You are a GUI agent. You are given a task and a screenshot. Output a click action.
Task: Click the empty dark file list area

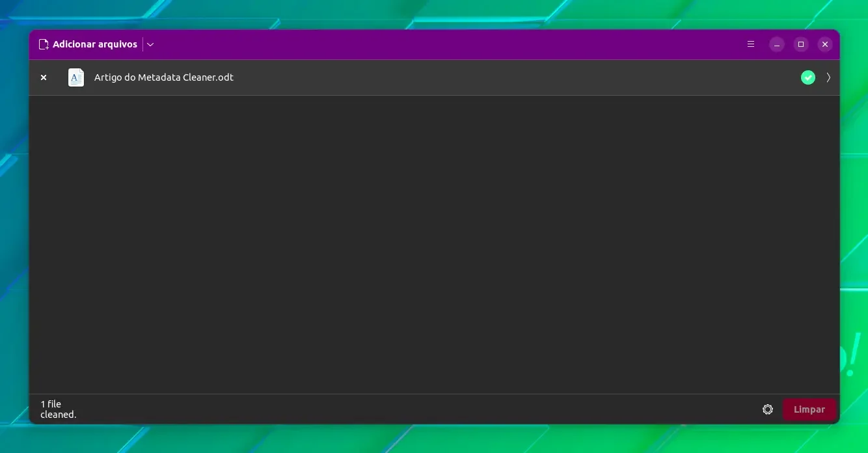(x=434, y=244)
